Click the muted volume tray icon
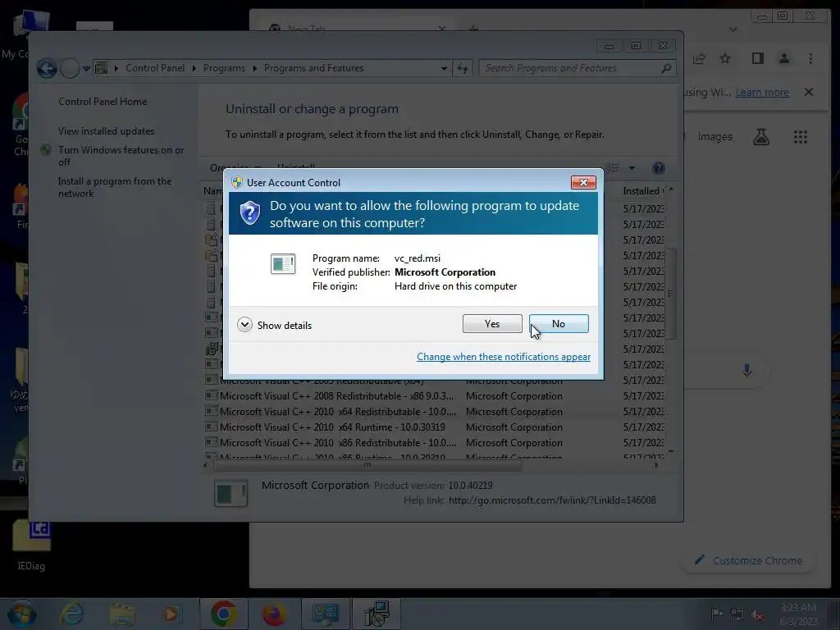The image size is (840, 630). [757, 614]
